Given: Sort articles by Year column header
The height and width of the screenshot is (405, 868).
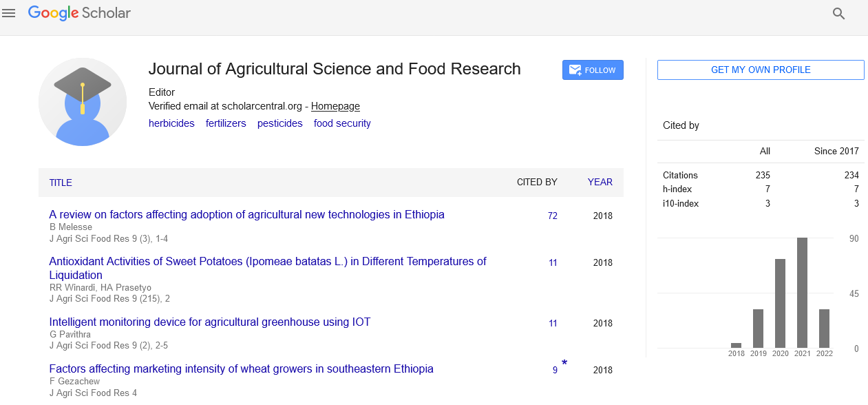Looking at the screenshot, I should coord(600,183).
